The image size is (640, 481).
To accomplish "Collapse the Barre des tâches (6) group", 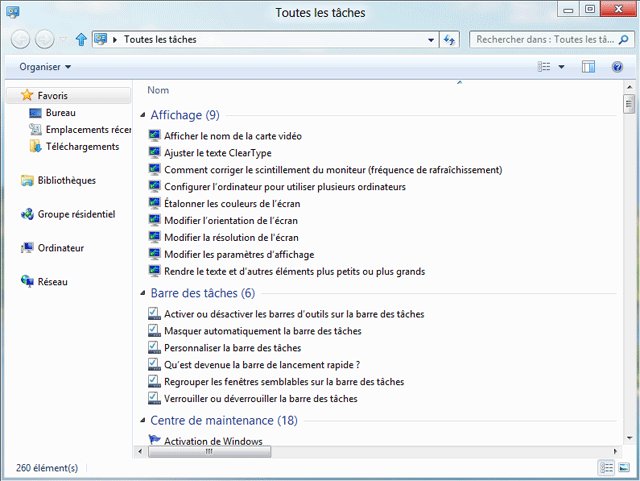I will click(142, 293).
